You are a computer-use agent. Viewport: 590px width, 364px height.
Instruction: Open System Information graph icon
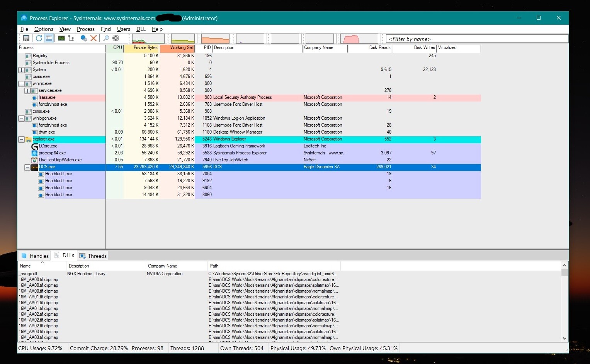click(x=61, y=38)
